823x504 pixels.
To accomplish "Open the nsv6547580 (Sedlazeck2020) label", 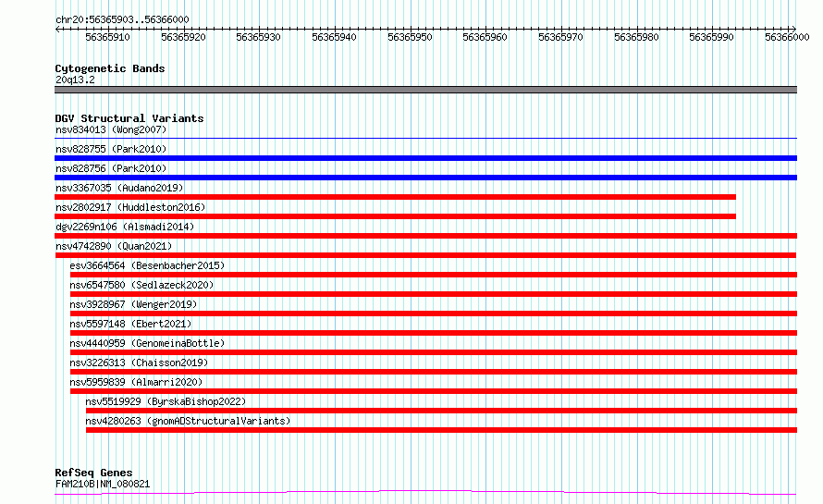I will coord(141,285).
